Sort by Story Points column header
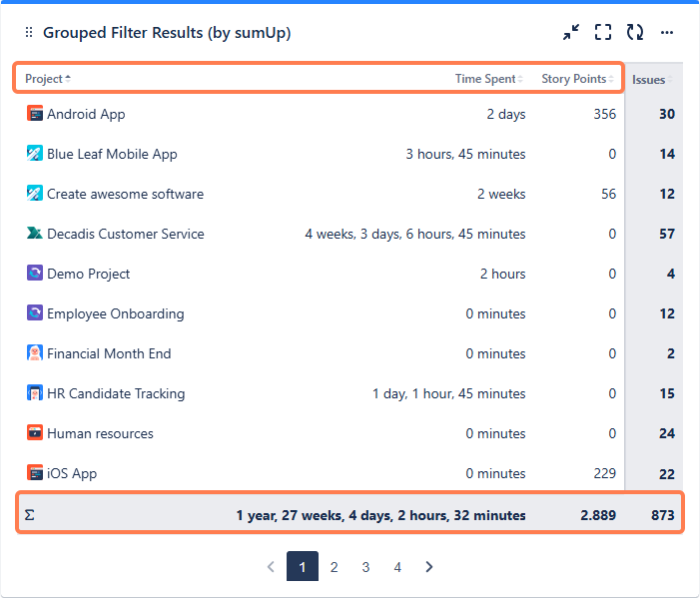This screenshot has width=700, height=598. [573, 79]
